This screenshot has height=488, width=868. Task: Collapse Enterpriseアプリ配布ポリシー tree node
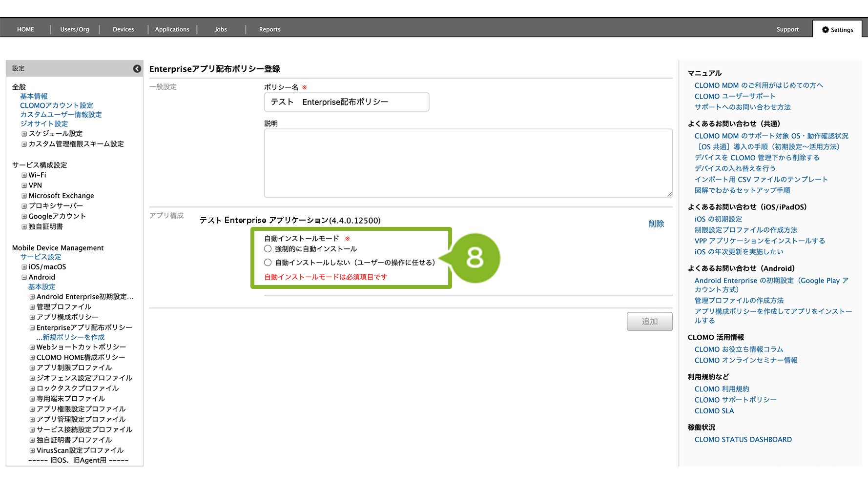pos(32,328)
